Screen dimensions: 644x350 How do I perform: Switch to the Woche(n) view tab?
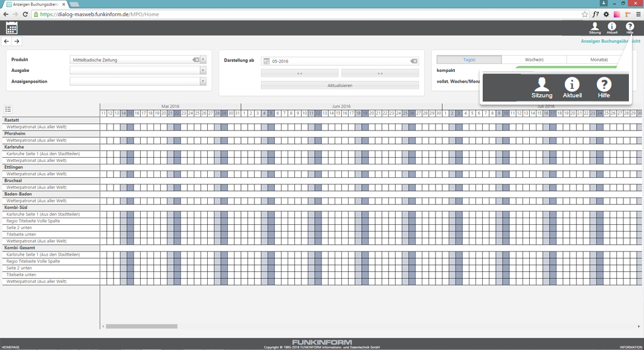534,60
